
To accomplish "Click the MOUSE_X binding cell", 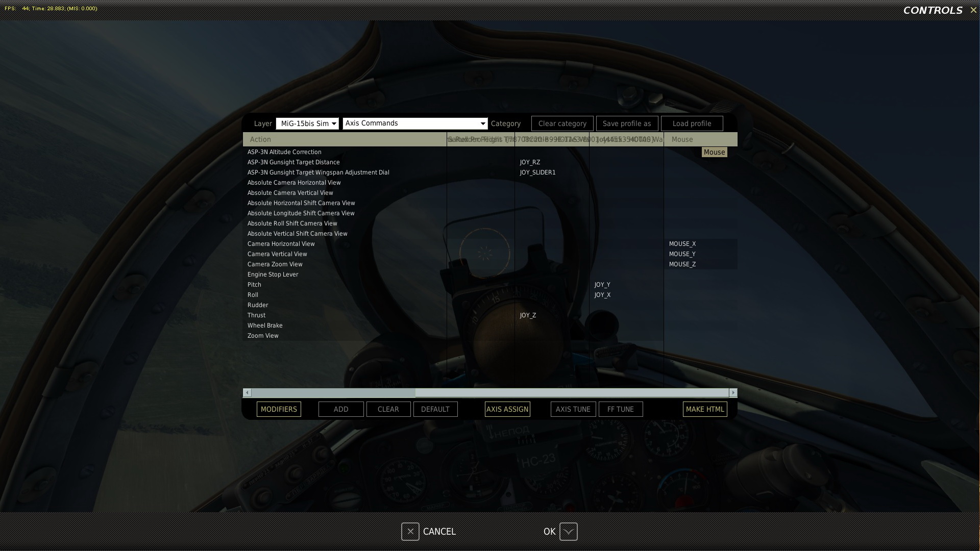I will coord(700,244).
